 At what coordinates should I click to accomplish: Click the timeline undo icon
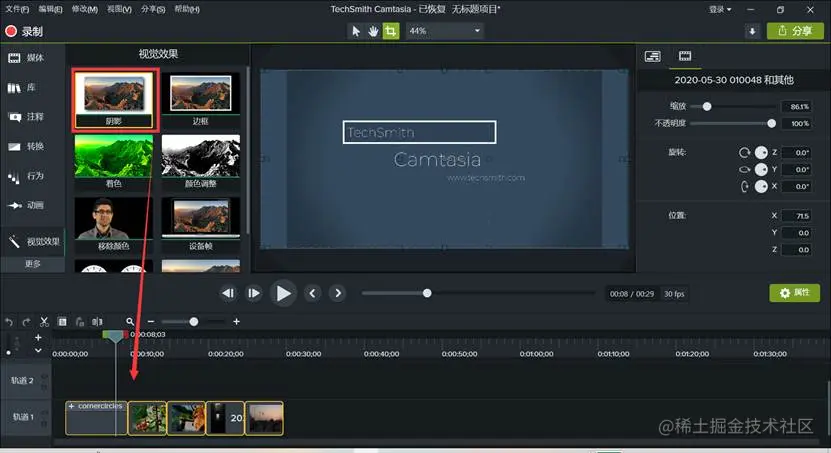coord(9,322)
